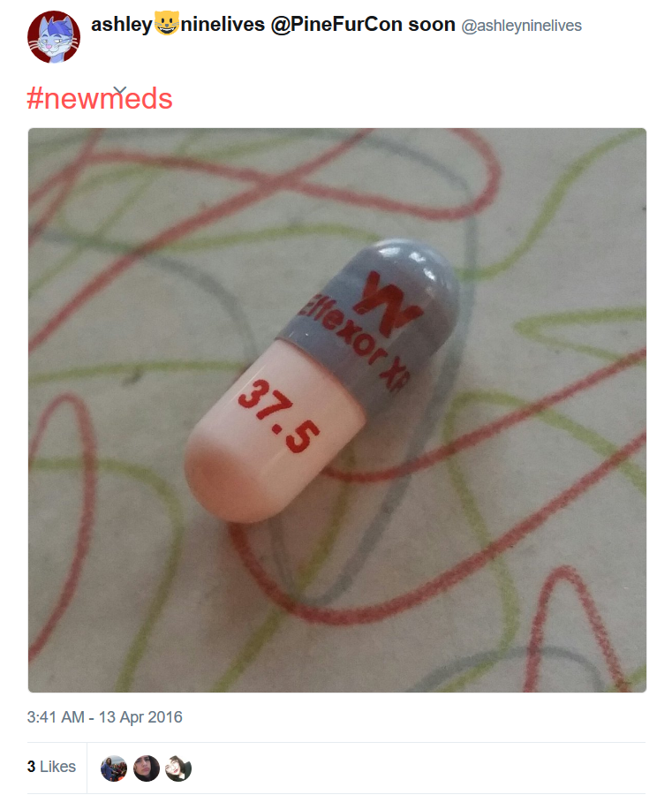Screen dimensions: 672x795
Task: Open the blue cat profile avatar
Action: [54, 36]
